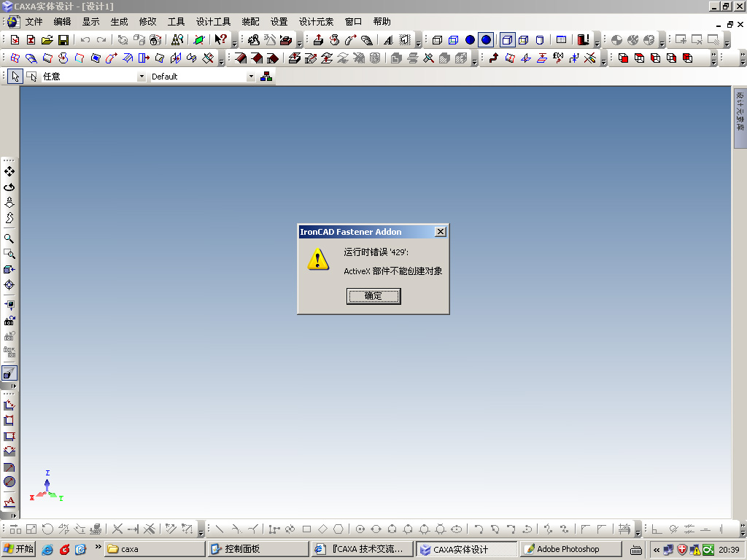Screen dimensions: 747x560
Task: Click the hierarchy tree icon beside Default
Action: [x=266, y=76]
